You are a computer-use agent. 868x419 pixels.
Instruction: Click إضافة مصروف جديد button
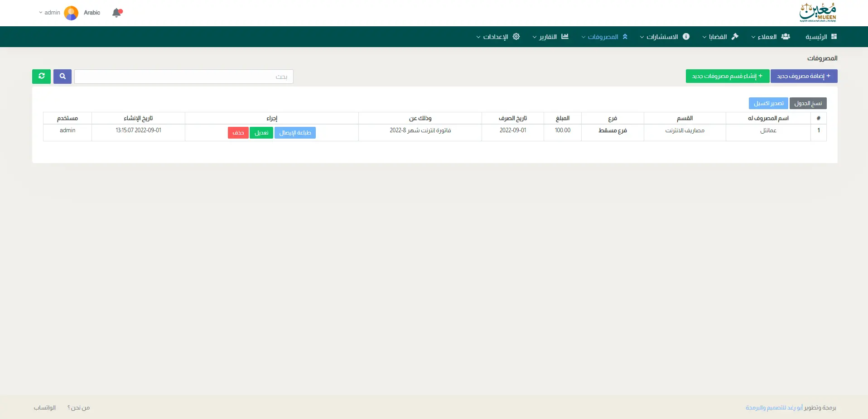point(804,76)
